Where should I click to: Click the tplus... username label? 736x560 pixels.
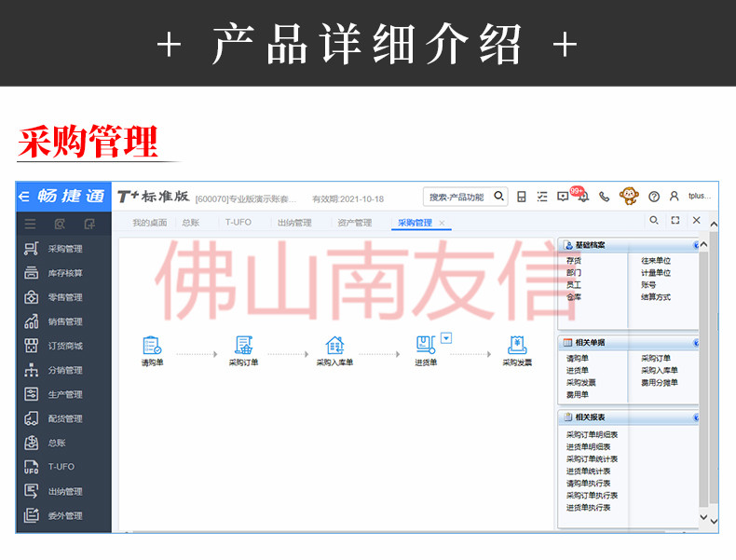700,196
